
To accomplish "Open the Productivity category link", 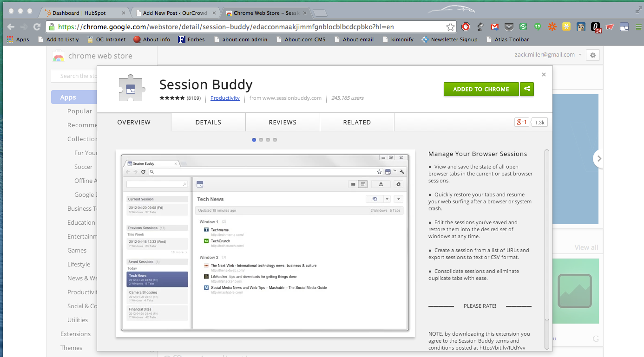I will click(225, 98).
